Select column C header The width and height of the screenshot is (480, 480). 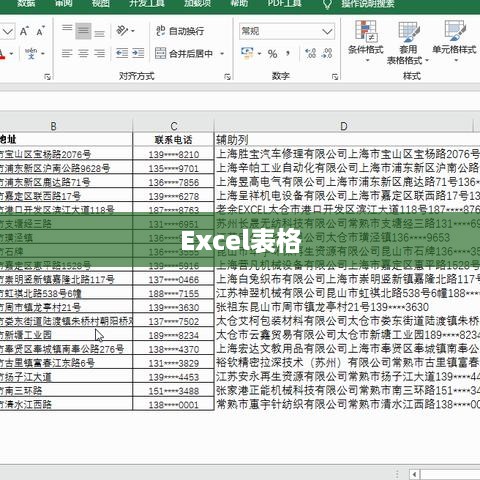[x=173, y=126]
